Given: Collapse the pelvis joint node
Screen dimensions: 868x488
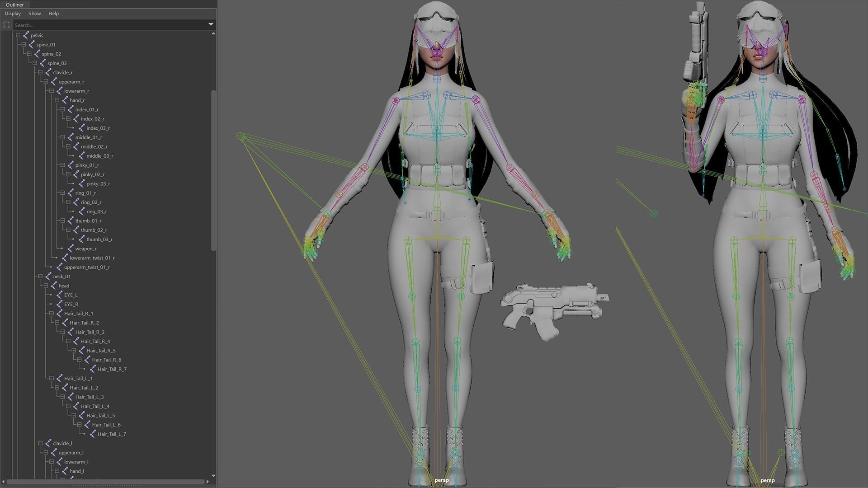Looking at the screenshot, I should click(18, 35).
